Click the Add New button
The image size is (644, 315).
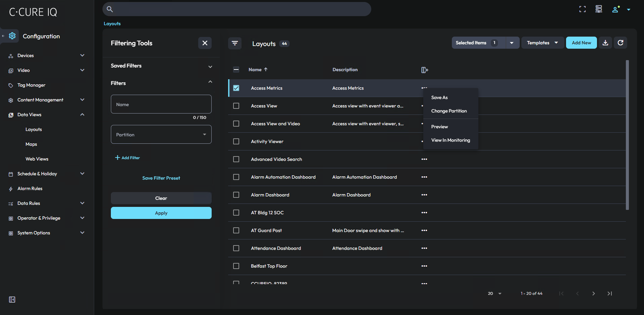tap(581, 43)
